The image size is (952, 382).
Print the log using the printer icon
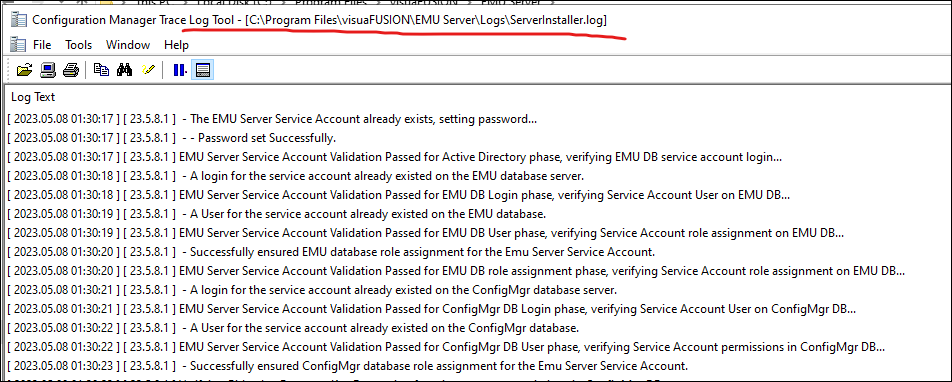(x=71, y=70)
